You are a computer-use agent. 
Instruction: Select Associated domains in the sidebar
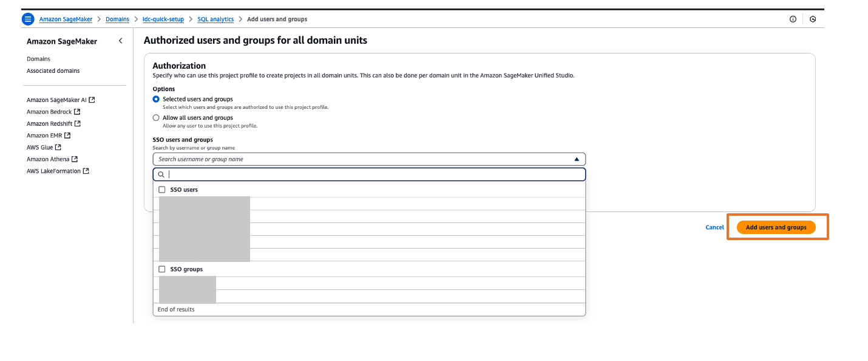(52, 70)
